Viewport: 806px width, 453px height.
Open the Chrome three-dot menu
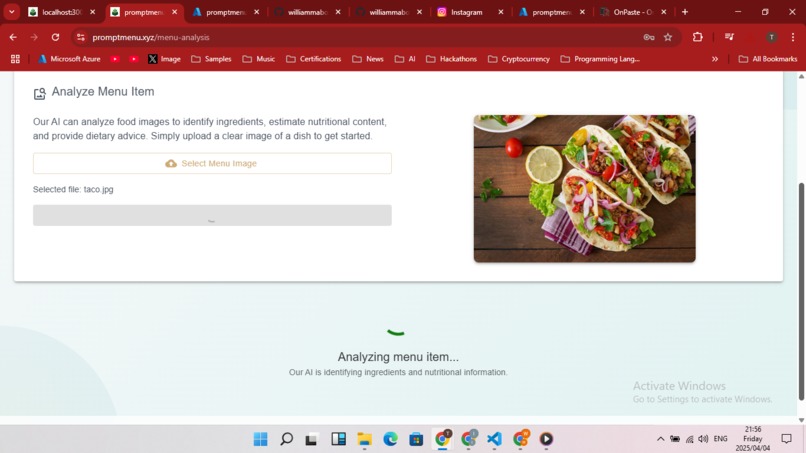click(x=793, y=37)
